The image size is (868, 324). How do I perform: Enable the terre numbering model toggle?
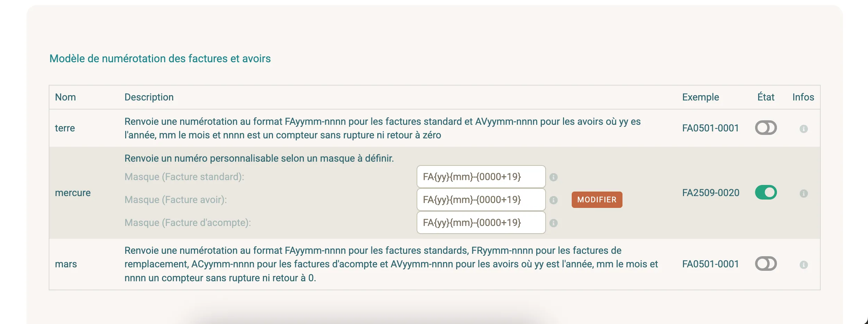766,128
